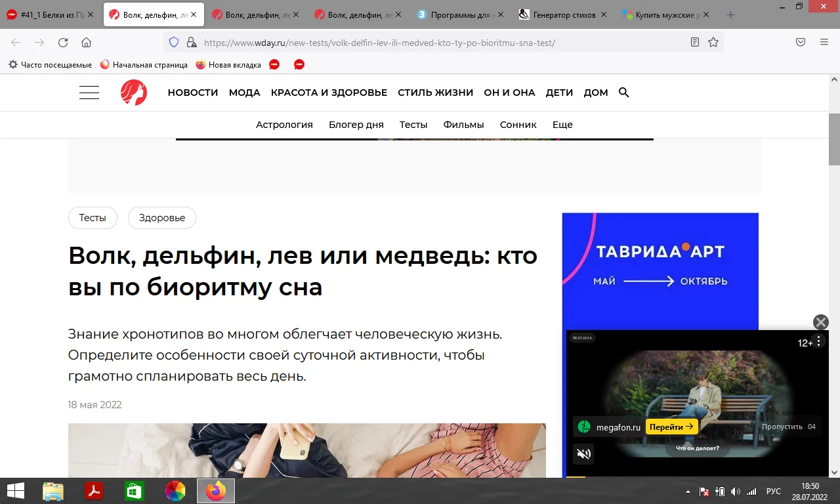
Task: Open the «Еще» navigation dropdown
Action: click(x=562, y=124)
